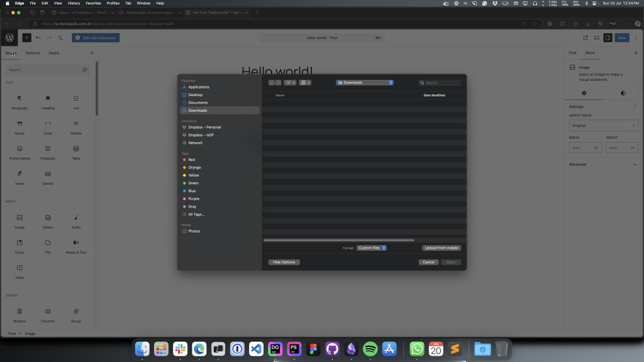
Task: Expand the Advanced settings section
Action: (x=603, y=165)
